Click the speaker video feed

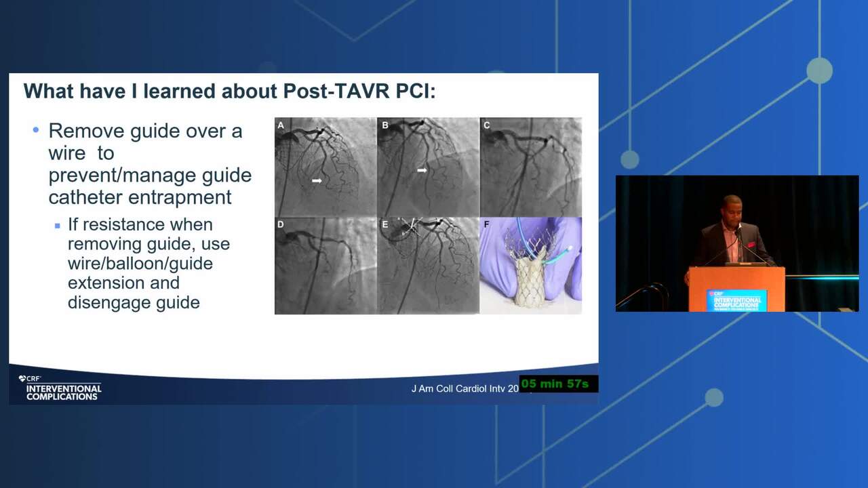coord(737,244)
